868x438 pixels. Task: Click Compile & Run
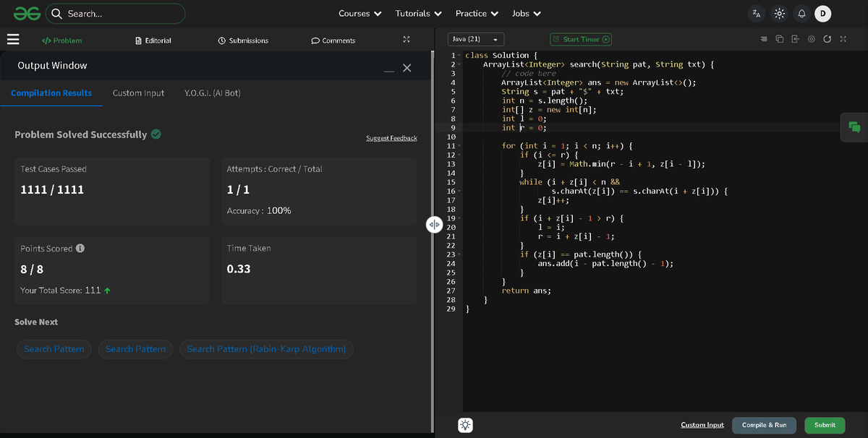click(764, 425)
